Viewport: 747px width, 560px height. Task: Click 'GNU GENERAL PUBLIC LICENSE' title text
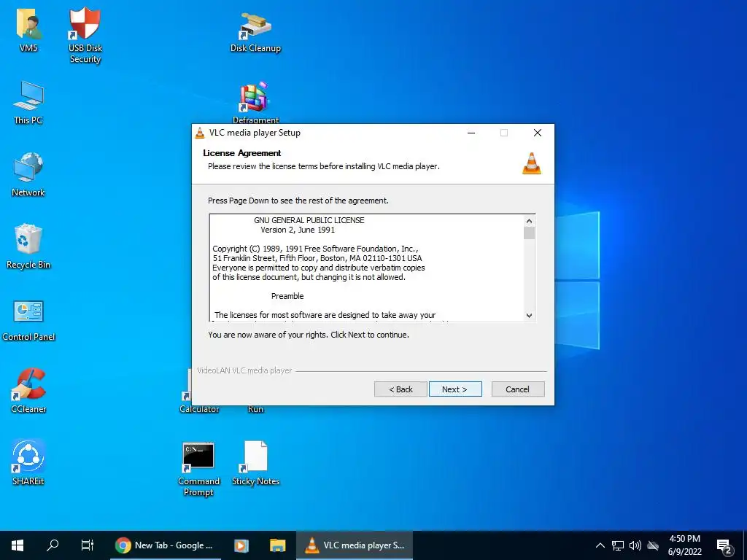pos(309,220)
